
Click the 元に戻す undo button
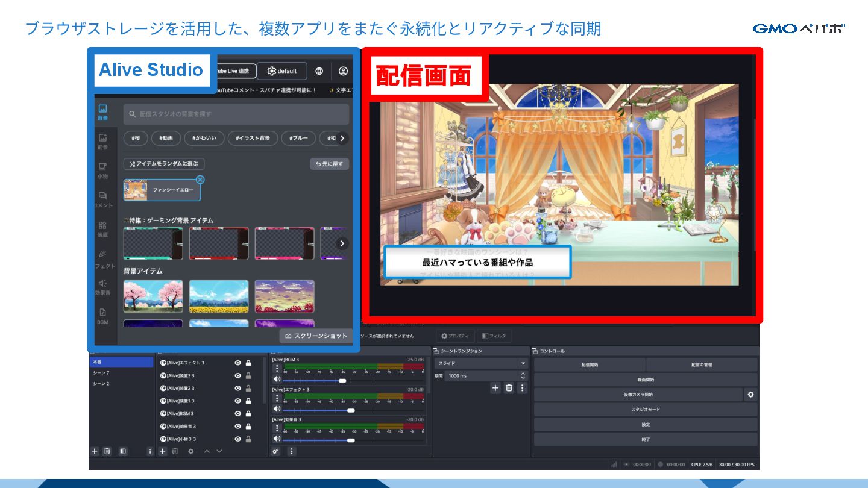(329, 164)
